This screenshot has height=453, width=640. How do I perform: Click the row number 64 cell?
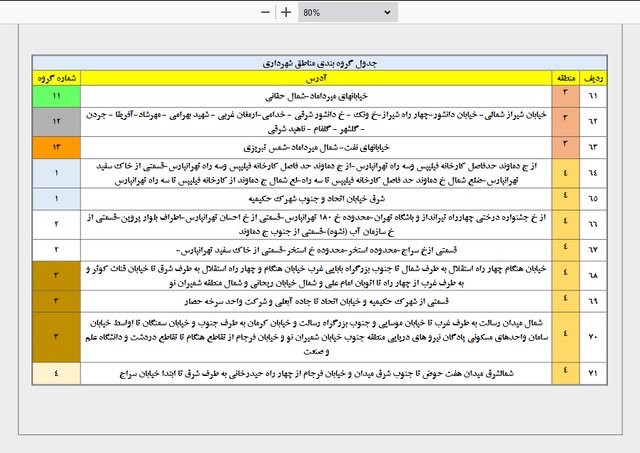pos(593,173)
